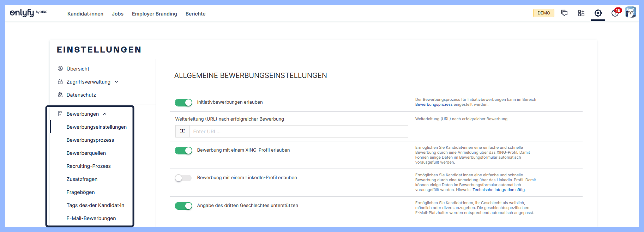The image size is (644, 232).
Task: Open Bewerberquellen submenu item
Action: [86, 153]
